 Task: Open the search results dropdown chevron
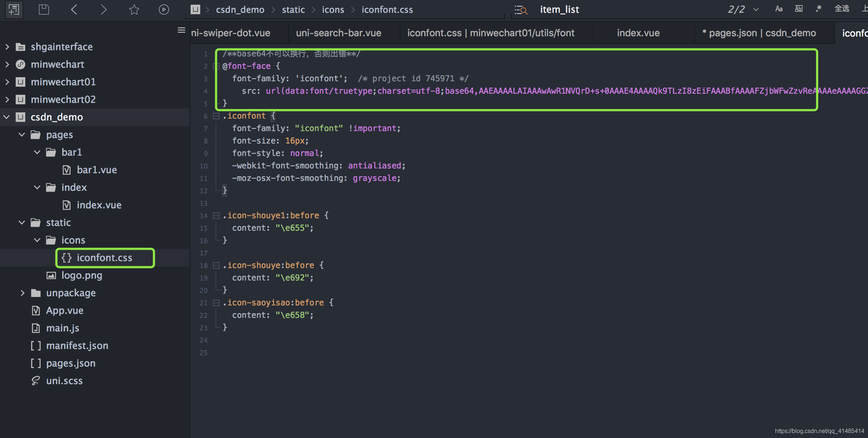coord(756,10)
